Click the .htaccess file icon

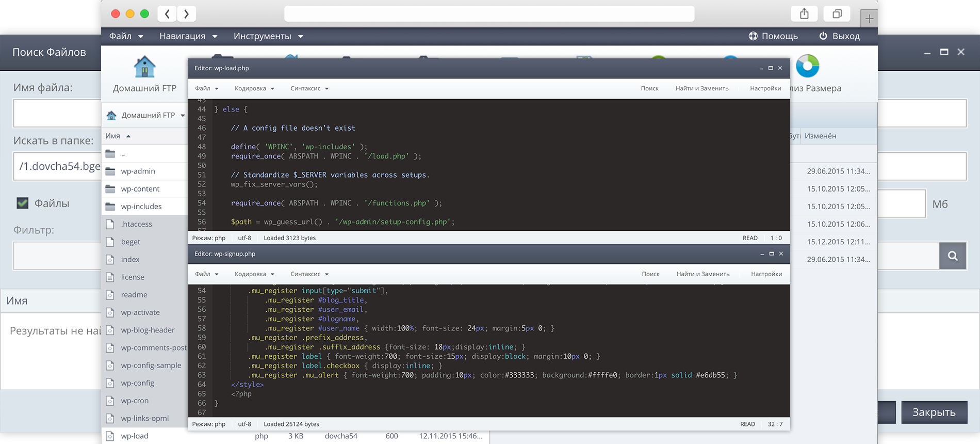(x=110, y=224)
